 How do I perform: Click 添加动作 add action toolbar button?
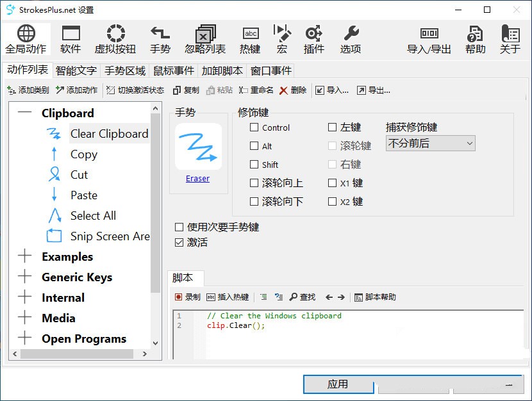click(77, 90)
